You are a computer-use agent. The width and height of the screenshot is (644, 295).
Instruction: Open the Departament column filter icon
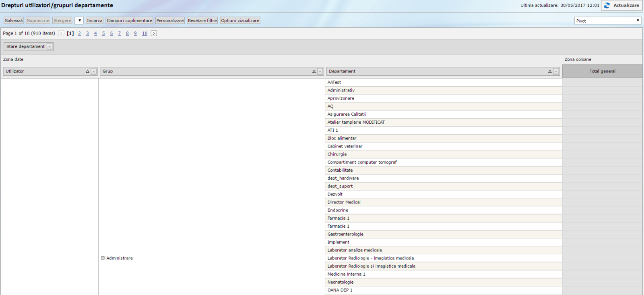(556, 71)
